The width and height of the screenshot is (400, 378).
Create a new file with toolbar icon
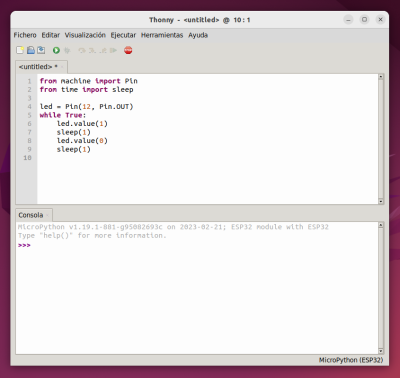pos(20,50)
